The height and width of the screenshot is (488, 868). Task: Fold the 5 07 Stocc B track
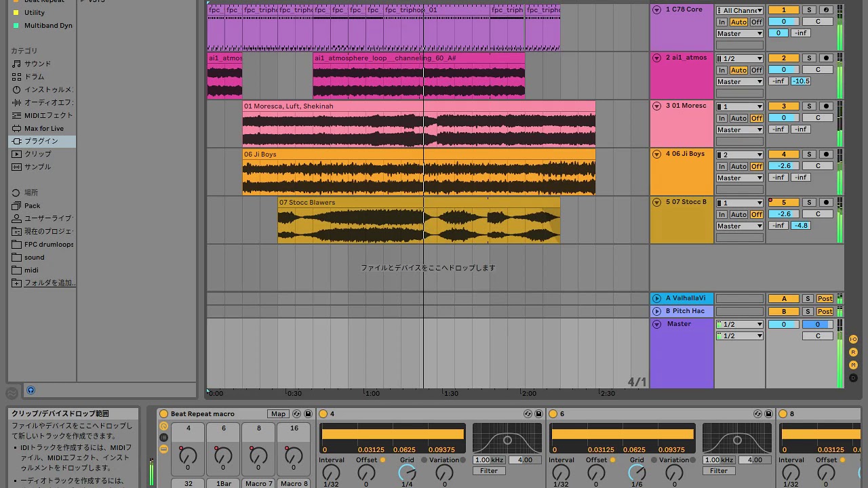click(x=656, y=203)
